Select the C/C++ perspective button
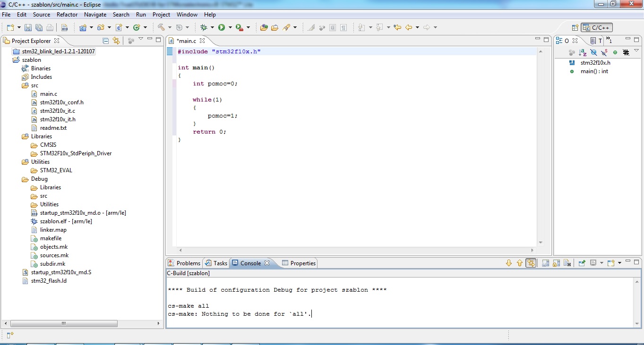This screenshot has height=345, width=644. pos(597,27)
